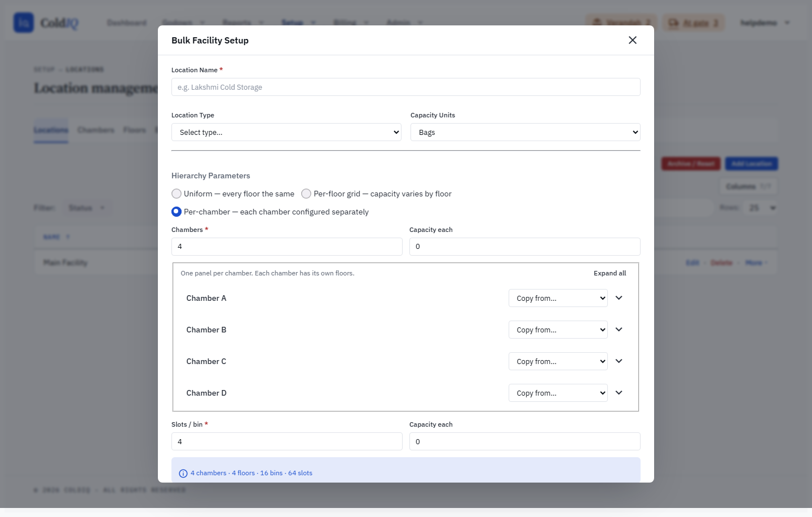This screenshot has height=517, width=812.
Task: Click the Hierarchy Parameters heading
Action: tap(211, 176)
